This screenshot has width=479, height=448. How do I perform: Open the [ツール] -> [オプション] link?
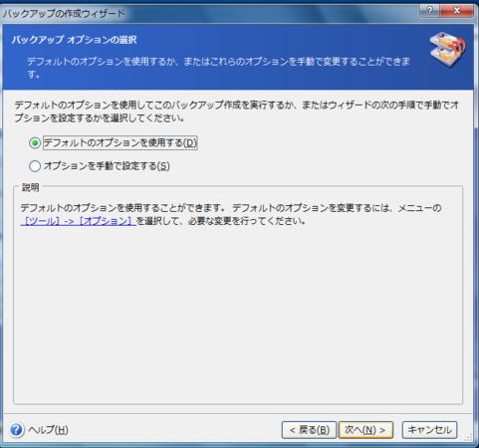(79, 221)
